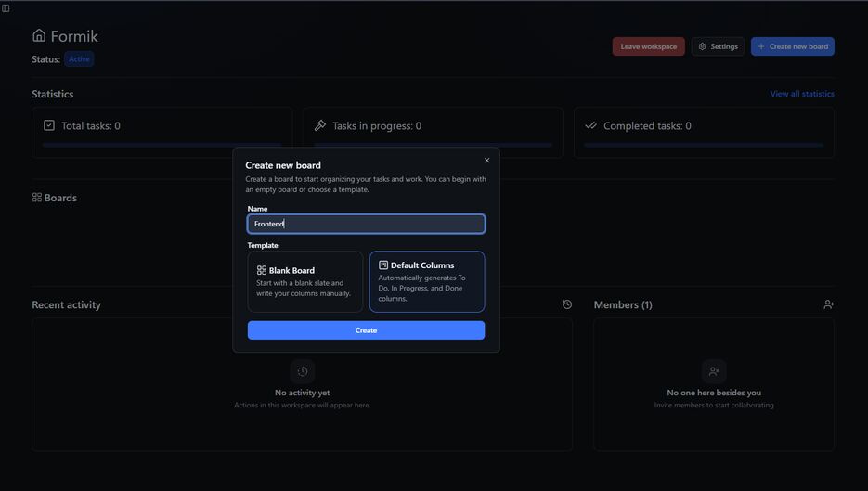Click the Boards grid icon
The width and height of the screenshot is (868, 491).
(x=37, y=198)
